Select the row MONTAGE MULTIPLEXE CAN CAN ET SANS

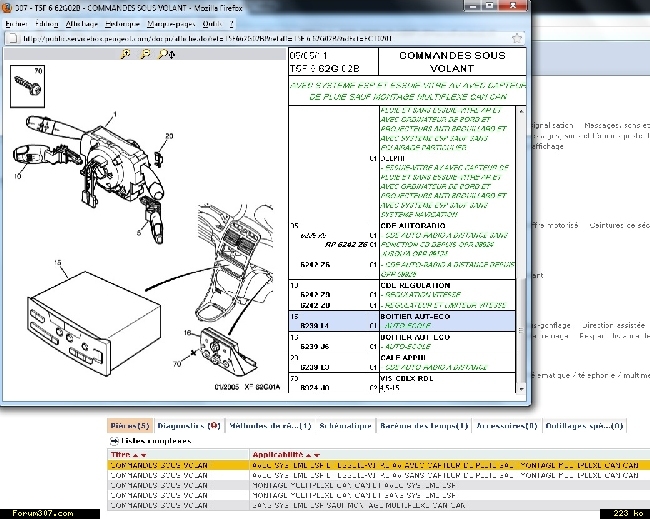point(378,495)
